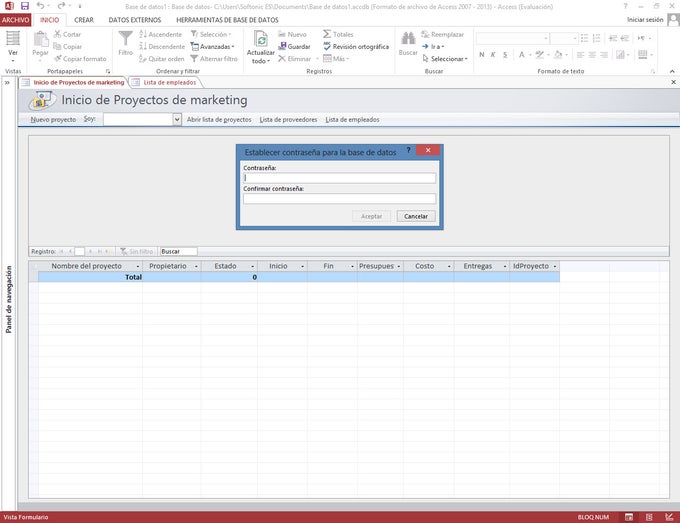Switch to Design view icon in status bar
The width and height of the screenshot is (680, 523).
(669, 517)
